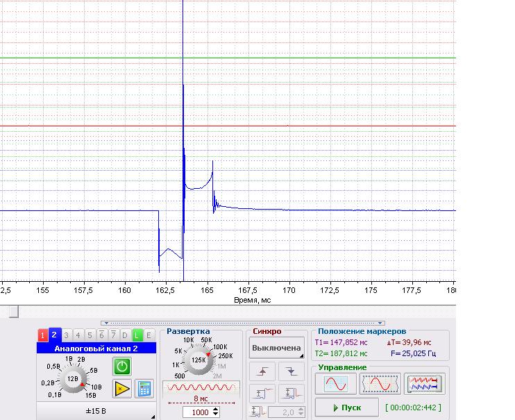Click the T1=147,852 мс marker readout
This screenshot has width=515, height=420.
tap(341, 342)
